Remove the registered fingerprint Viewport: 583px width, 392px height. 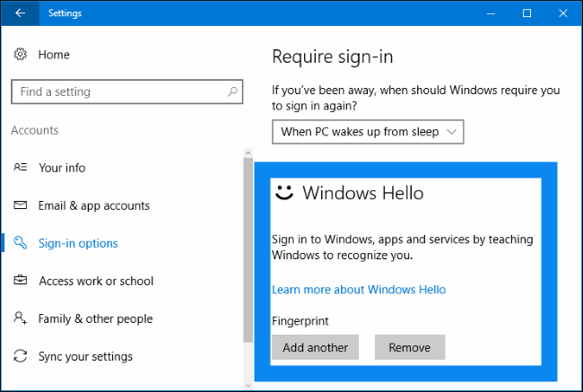click(x=409, y=347)
